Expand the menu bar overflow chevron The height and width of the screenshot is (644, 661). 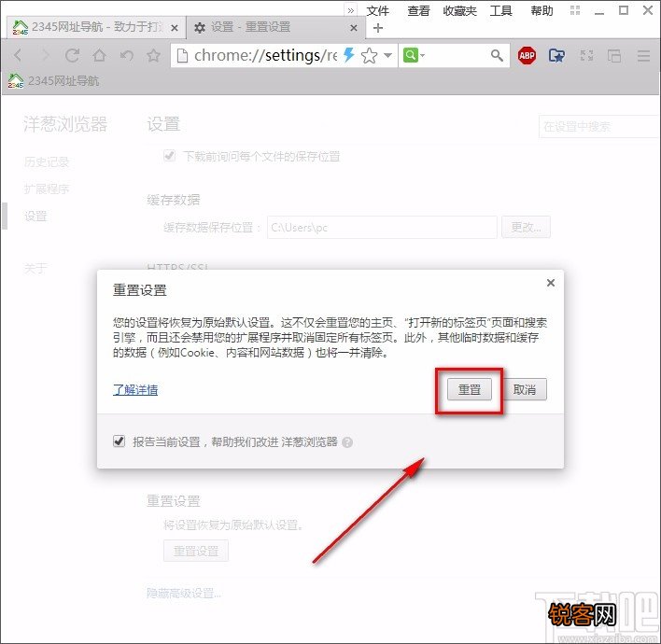click(x=351, y=10)
